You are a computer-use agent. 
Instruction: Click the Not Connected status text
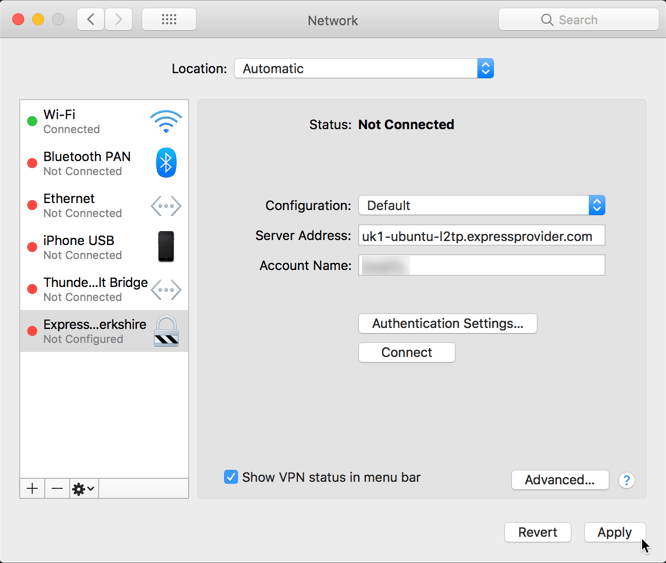pos(406,124)
